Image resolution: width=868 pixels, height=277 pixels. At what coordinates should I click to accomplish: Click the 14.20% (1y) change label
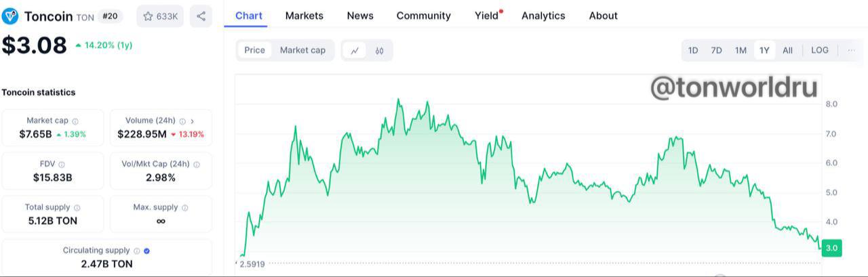coord(104,45)
